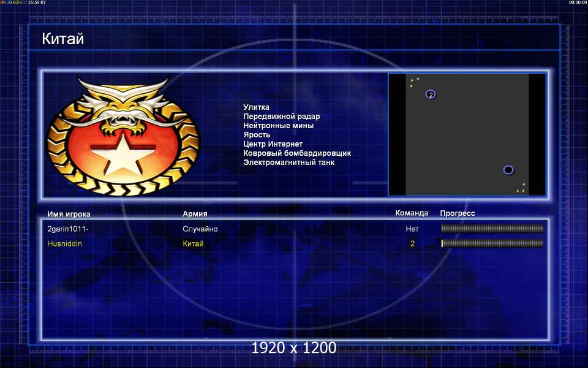Image resolution: width=588 pixels, height=368 pixels.
Task: Click the Армия column header
Action: 195,213
